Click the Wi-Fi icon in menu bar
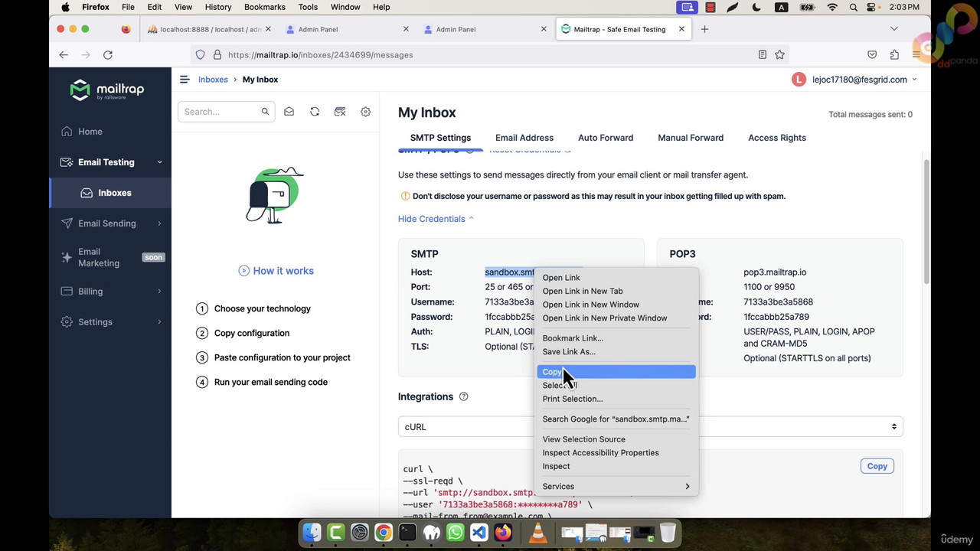 [832, 7]
